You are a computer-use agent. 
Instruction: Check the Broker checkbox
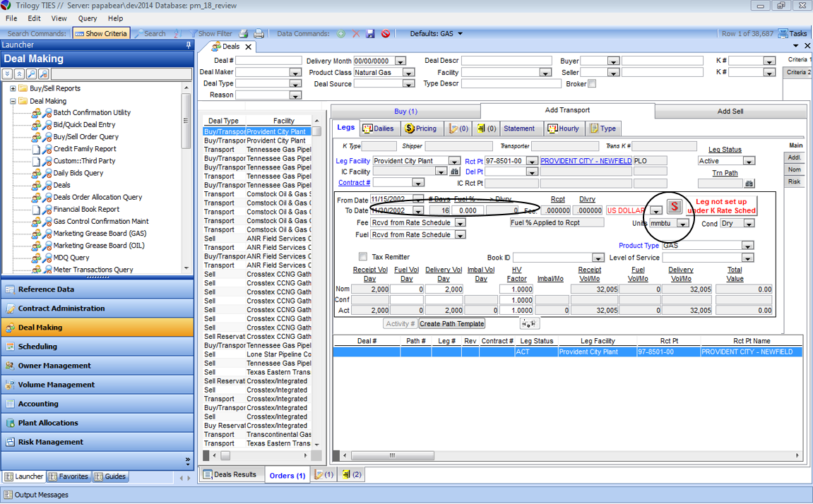click(x=592, y=83)
